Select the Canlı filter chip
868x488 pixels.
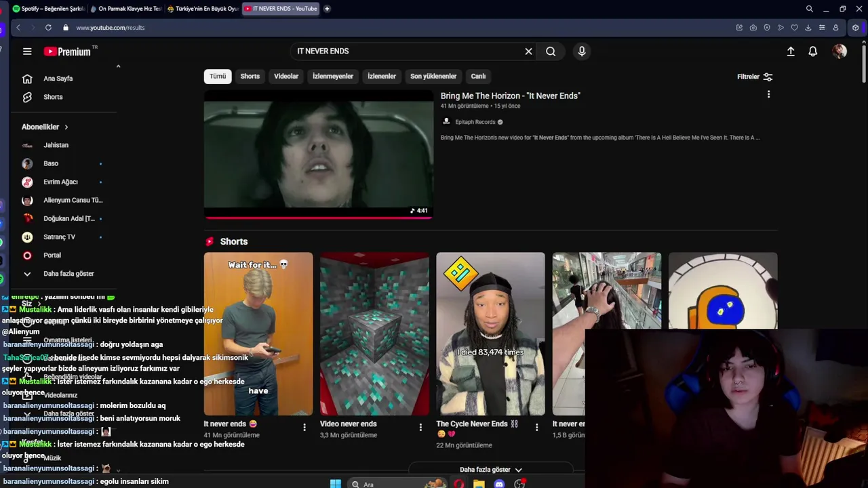[x=479, y=77]
